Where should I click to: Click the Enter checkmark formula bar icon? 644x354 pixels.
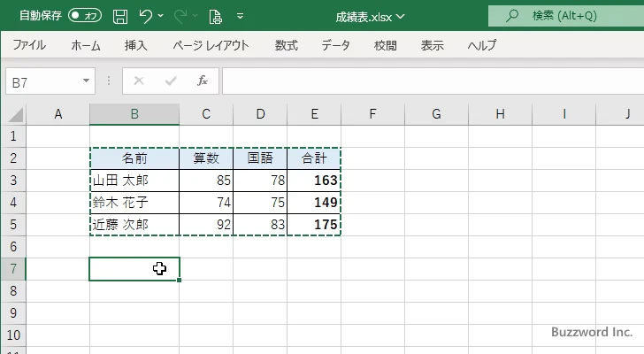coord(171,81)
